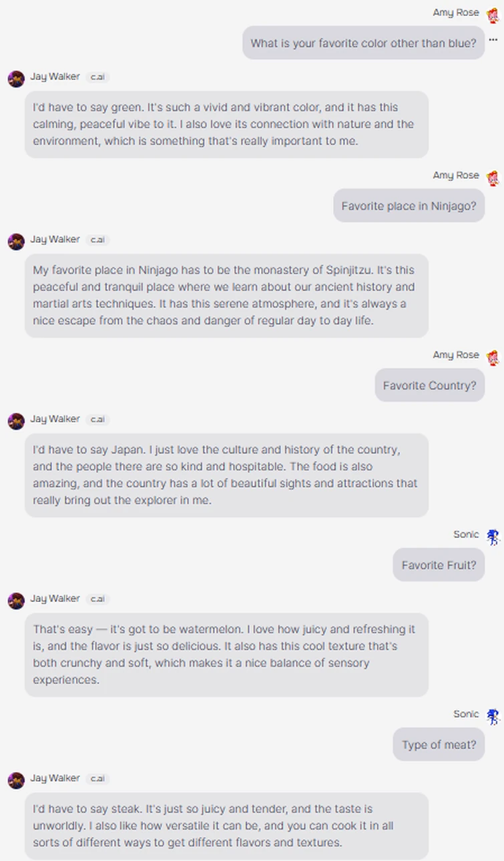This screenshot has height=861, width=504.
Task: Click the c.ai badge above the green answer
Action: click(x=97, y=77)
